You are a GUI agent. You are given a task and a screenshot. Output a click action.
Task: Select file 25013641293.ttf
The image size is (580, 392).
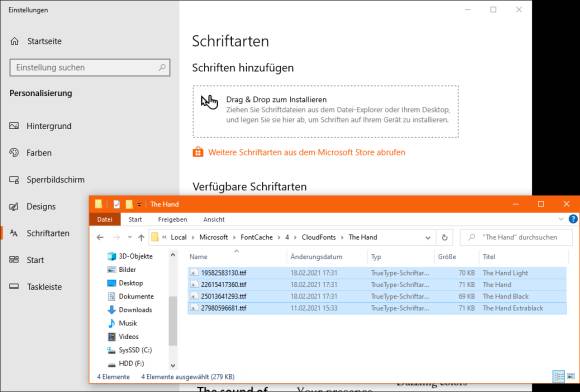coord(224,297)
